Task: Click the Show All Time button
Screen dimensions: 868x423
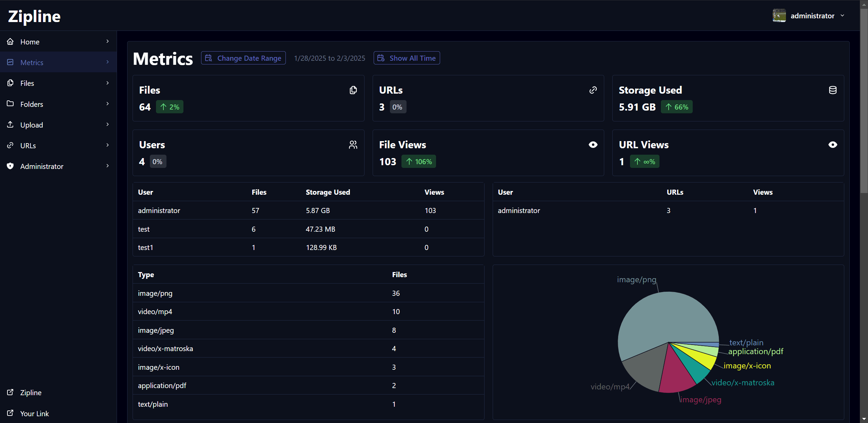Action: coord(406,58)
